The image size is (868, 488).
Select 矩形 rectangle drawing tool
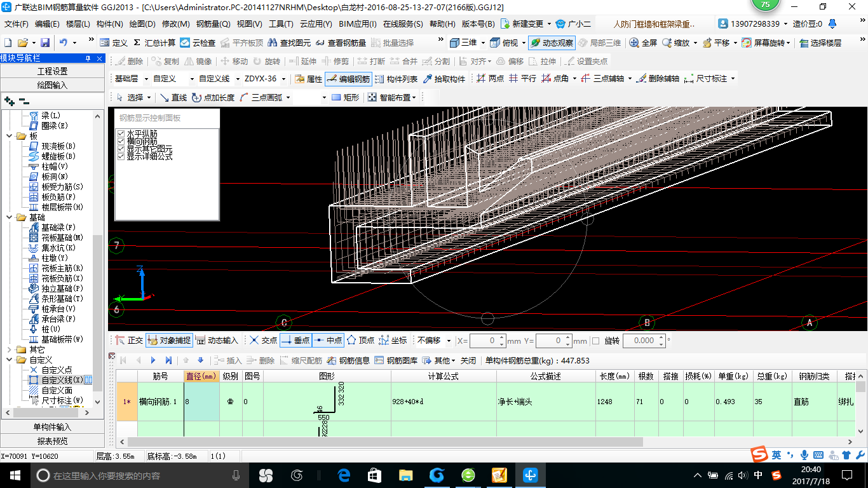point(346,97)
